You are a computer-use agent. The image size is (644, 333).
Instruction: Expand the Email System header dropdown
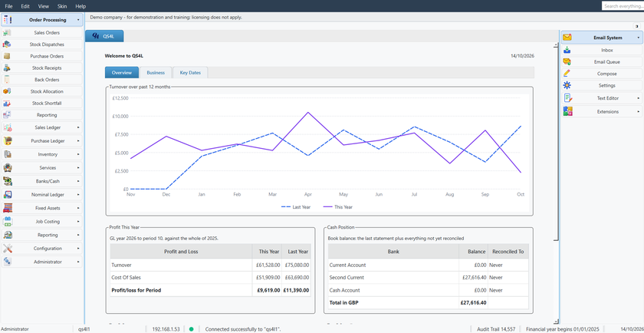[638, 38]
